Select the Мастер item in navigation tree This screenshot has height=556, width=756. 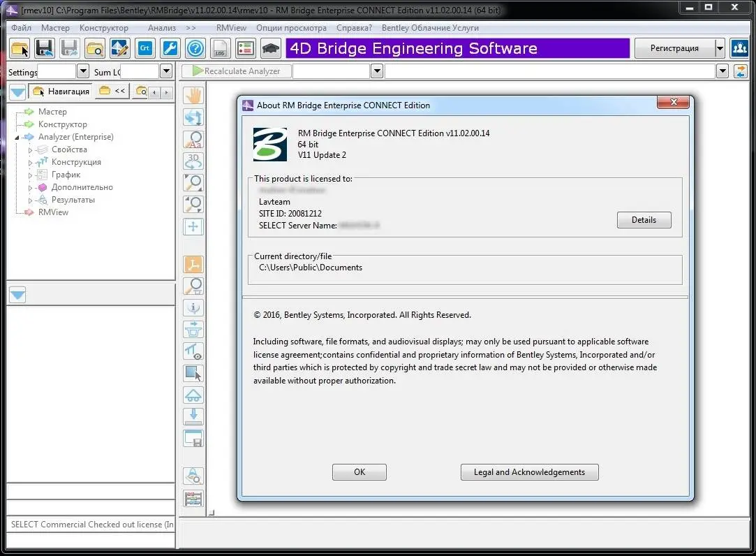point(52,112)
